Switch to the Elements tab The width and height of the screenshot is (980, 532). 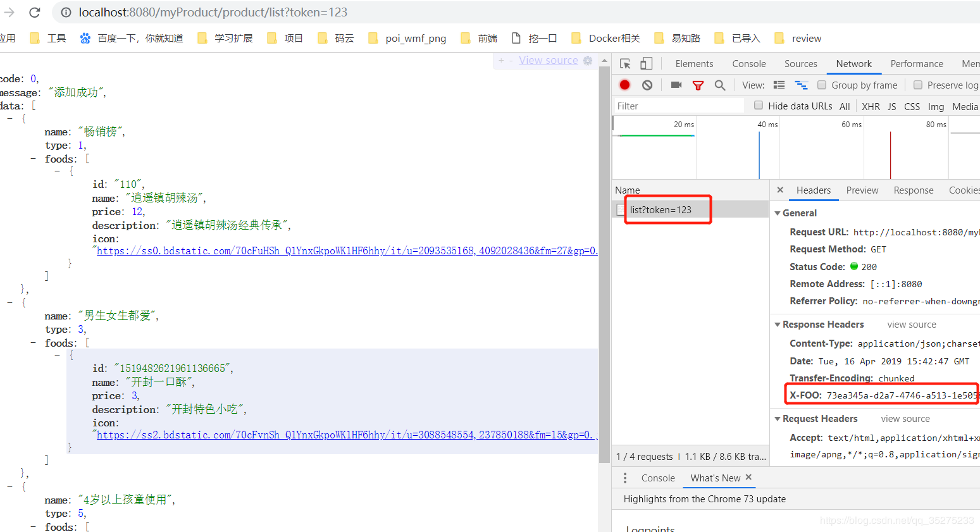[x=694, y=64]
